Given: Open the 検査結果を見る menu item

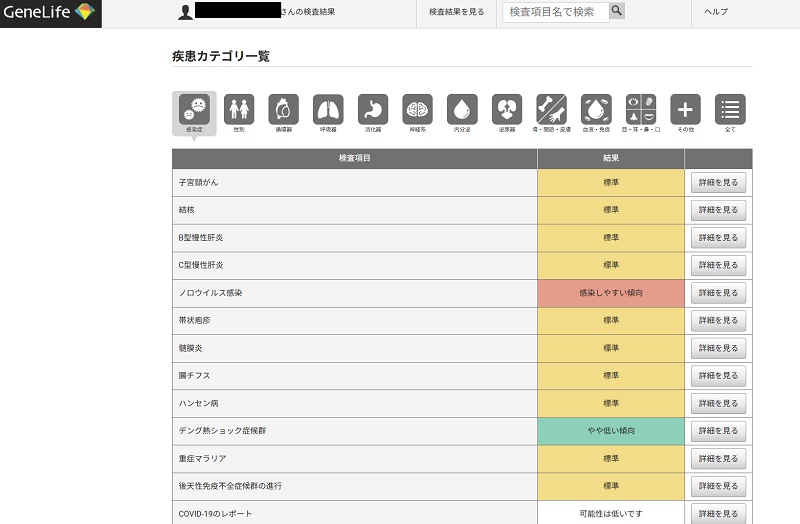Looking at the screenshot, I should [x=456, y=12].
